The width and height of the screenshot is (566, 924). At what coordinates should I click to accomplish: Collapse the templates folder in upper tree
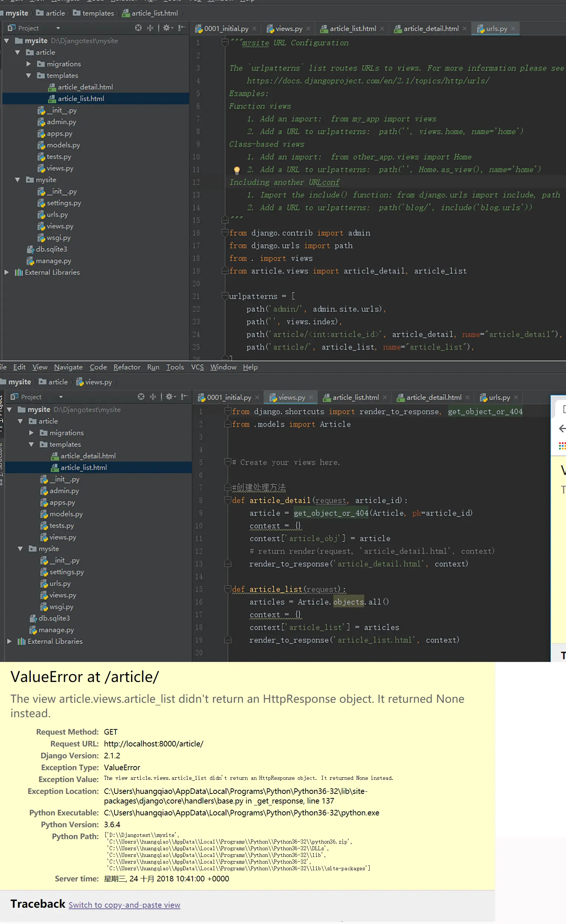click(x=29, y=75)
